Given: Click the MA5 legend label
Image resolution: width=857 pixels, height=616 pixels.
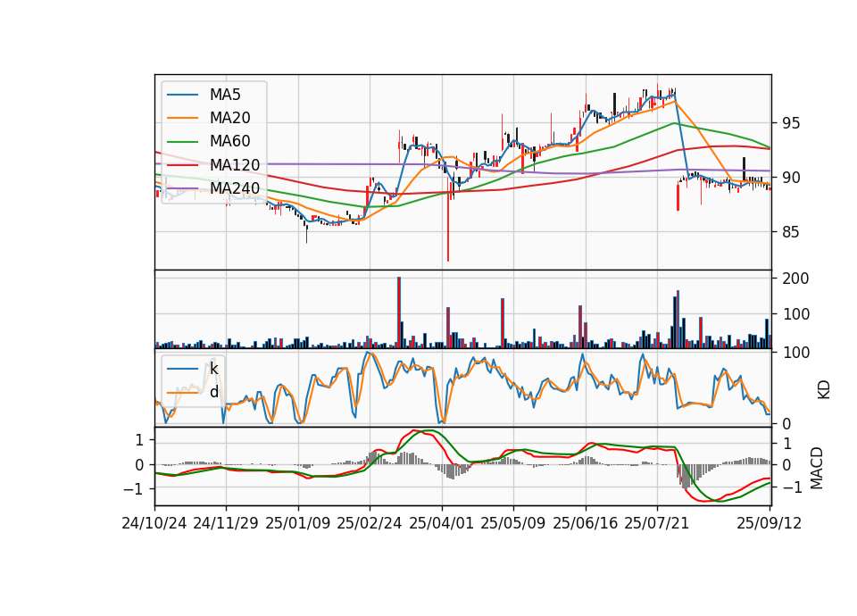Looking at the screenshot, I should 225,95.
